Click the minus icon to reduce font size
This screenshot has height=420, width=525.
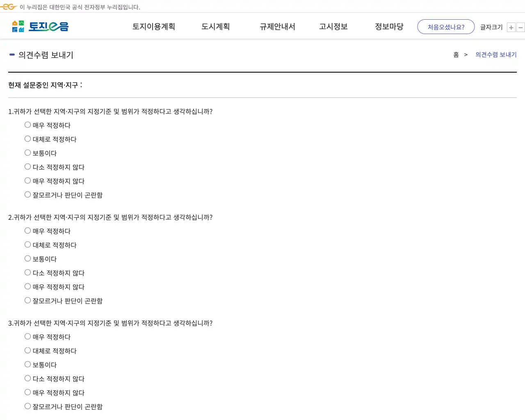pos(520,27)
